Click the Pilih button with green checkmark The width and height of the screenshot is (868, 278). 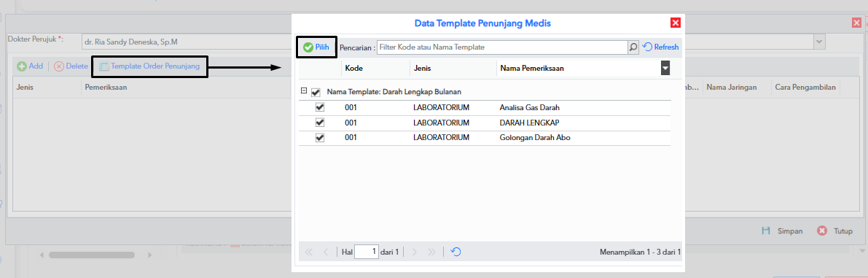click(x=316, y=47)
